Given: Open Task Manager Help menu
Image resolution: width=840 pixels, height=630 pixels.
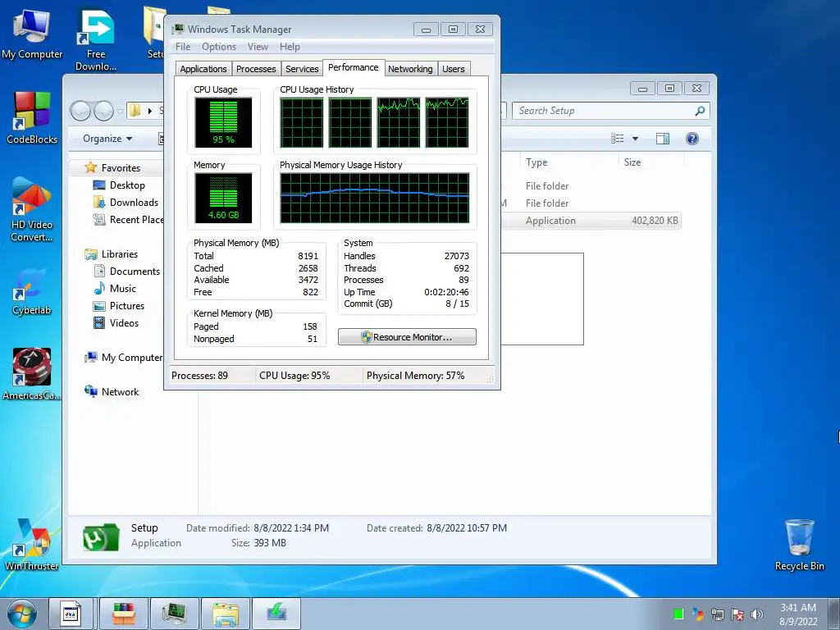Looking at the screenshot, I should [x=290, y=47].
